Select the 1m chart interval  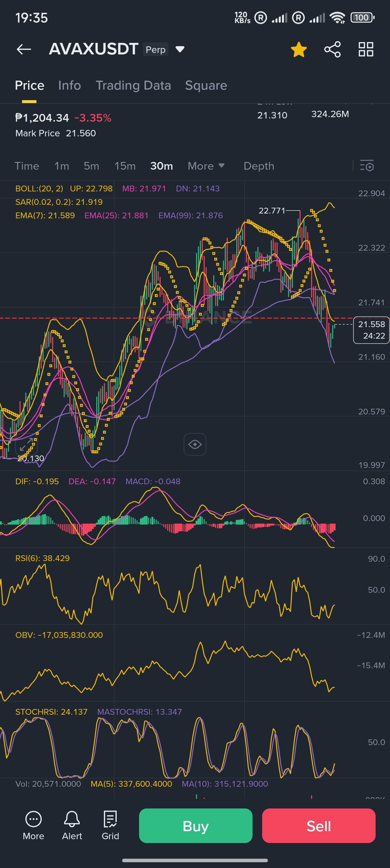[x=62, y=166]
